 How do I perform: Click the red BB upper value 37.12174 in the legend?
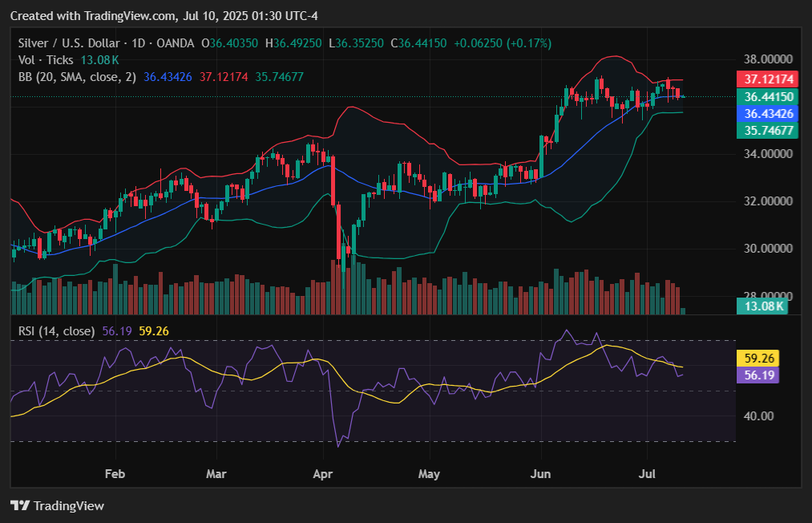pos(224,77)
